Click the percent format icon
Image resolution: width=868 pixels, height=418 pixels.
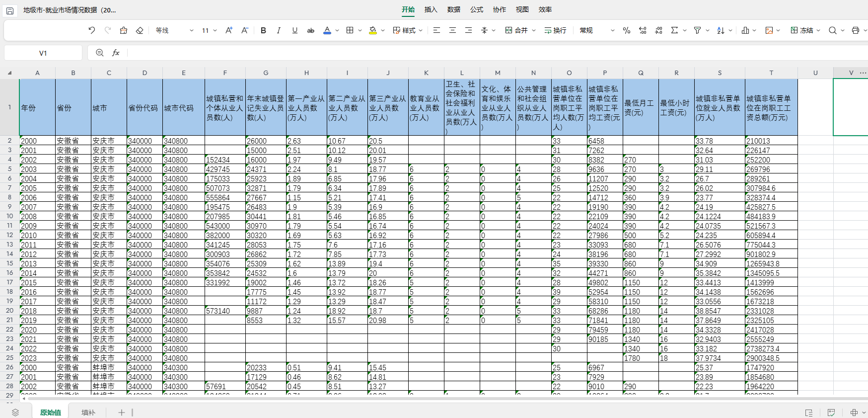click(627, 30)
